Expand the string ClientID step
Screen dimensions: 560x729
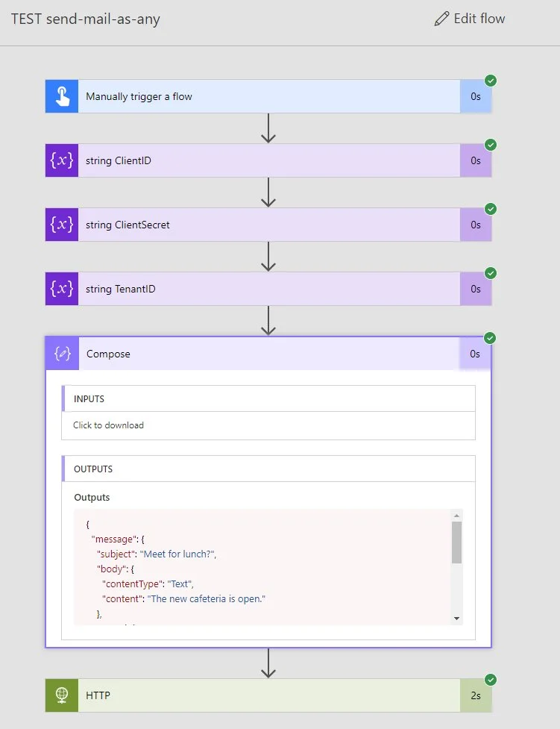click(268, 160)
